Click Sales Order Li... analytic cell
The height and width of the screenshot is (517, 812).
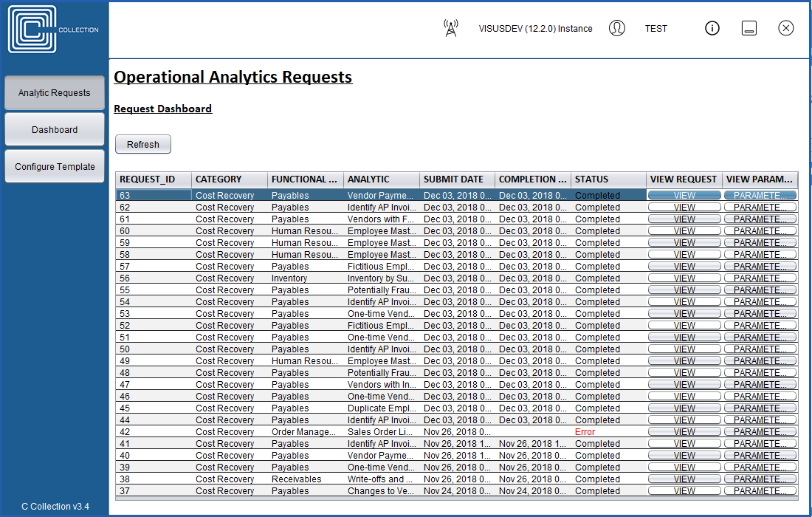381,432
